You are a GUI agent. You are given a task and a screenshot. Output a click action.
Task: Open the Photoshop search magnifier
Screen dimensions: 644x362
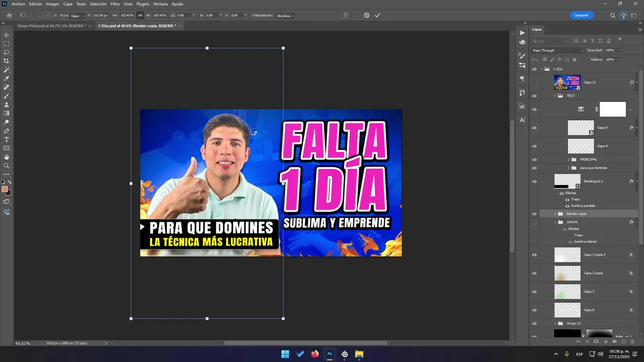[613, 16]
